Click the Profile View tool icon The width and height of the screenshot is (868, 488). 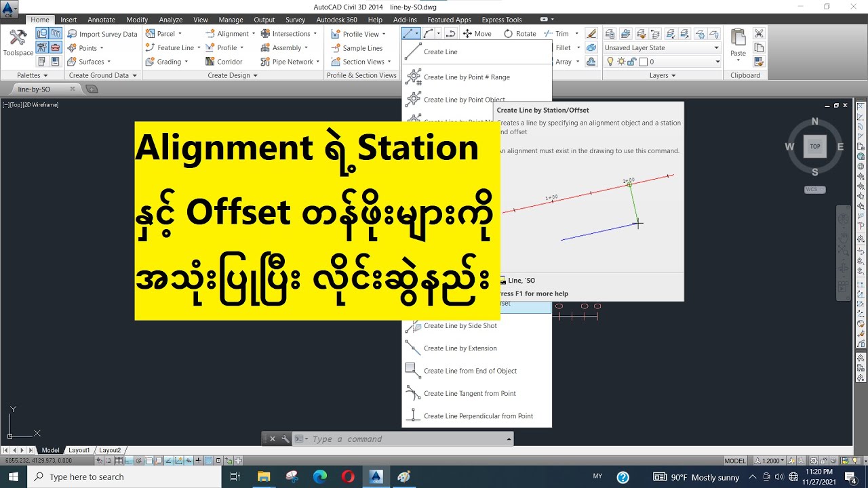tap(336, 34)
